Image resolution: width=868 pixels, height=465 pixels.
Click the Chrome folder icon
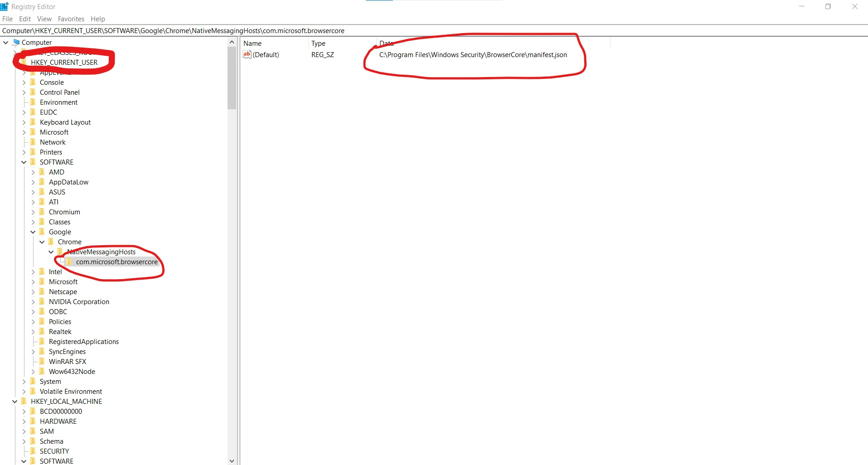point(51,242)
